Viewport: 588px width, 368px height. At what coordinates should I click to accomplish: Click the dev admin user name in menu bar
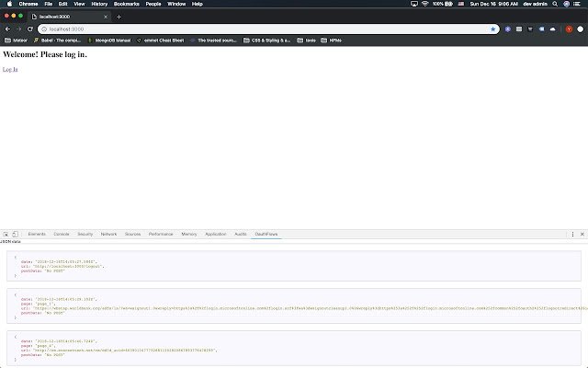click(x=535, y=4)
